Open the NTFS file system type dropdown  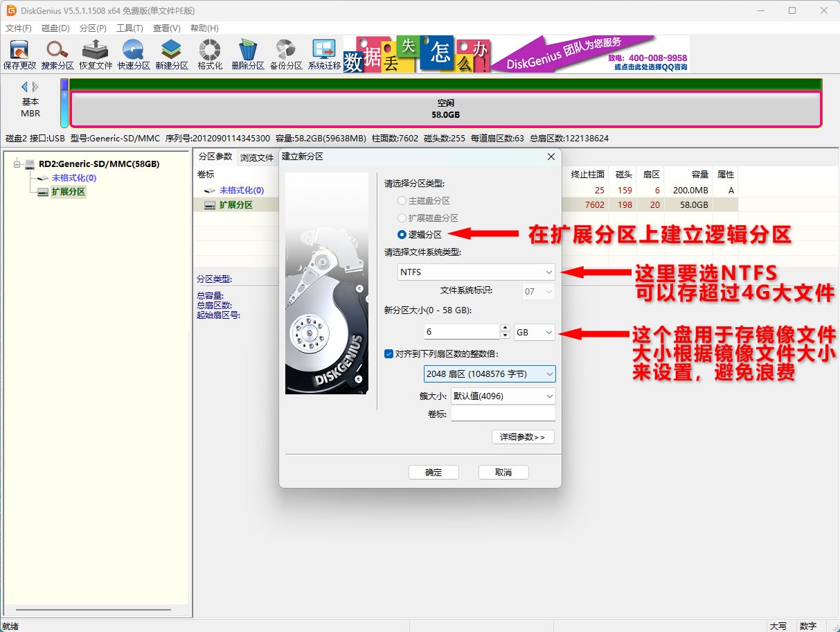[x=476, y=272]
